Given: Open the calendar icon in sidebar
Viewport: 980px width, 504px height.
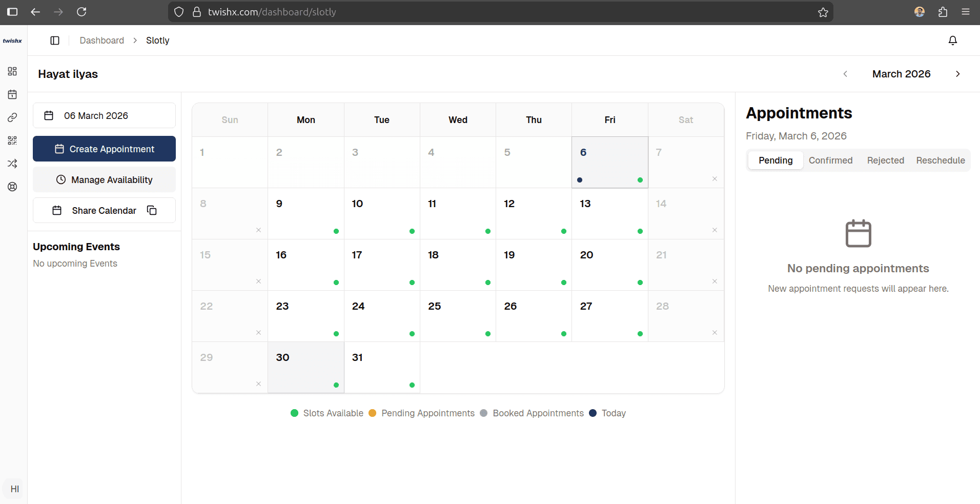Looking at the screenshot, I should [x=12, y=94].
